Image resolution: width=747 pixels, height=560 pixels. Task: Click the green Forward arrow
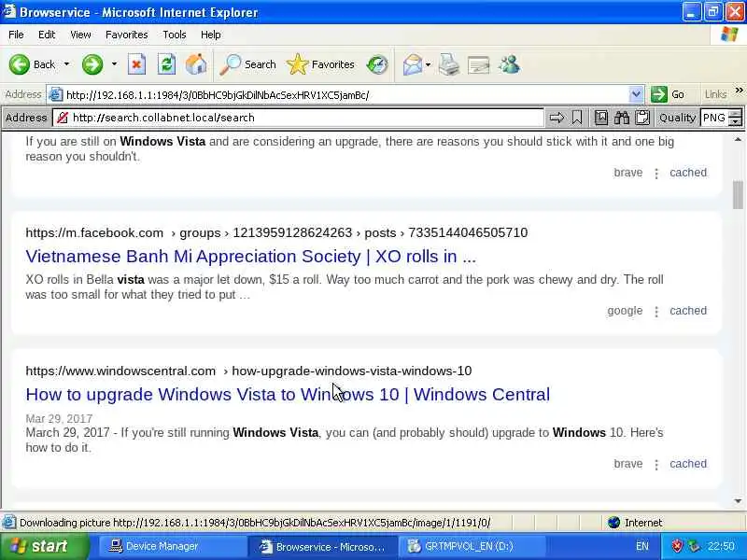pos(92,64)
